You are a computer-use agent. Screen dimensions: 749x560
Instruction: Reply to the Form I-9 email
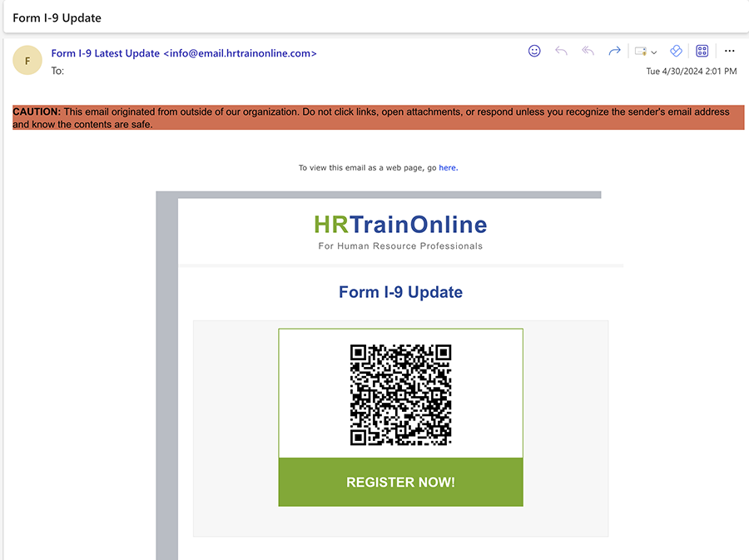tap(561, 51)
